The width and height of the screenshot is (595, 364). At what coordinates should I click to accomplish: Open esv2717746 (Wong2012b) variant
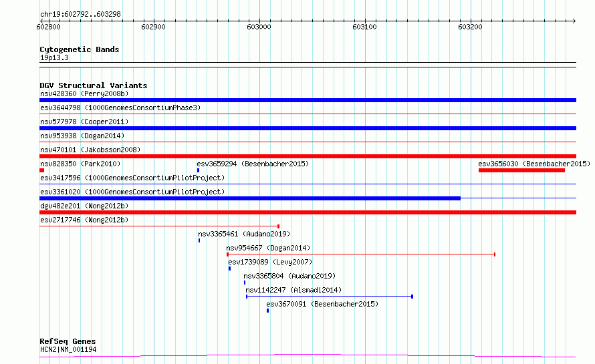84,220
